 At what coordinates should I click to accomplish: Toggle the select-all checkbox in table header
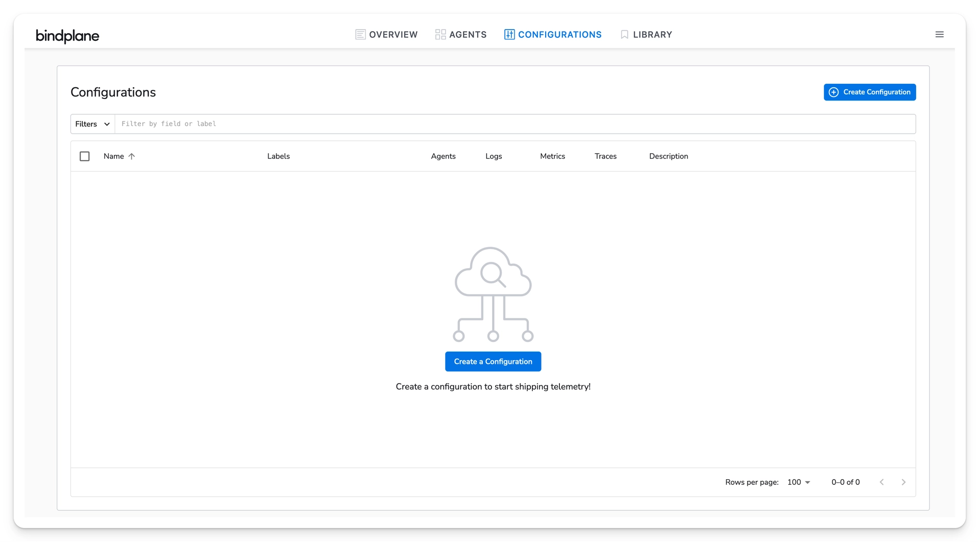pyautogui.click(x=85, y=156)
